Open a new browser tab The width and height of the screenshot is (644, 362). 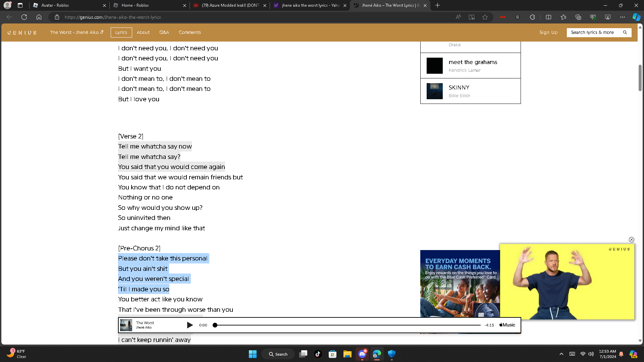pyautogui.click(x=437, y=5)
